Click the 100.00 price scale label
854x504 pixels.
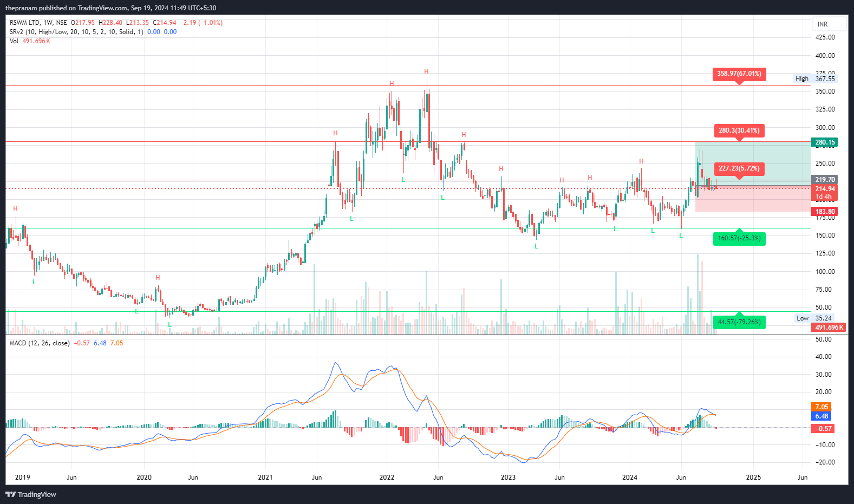pyautogui.click(x=825, y=272)
